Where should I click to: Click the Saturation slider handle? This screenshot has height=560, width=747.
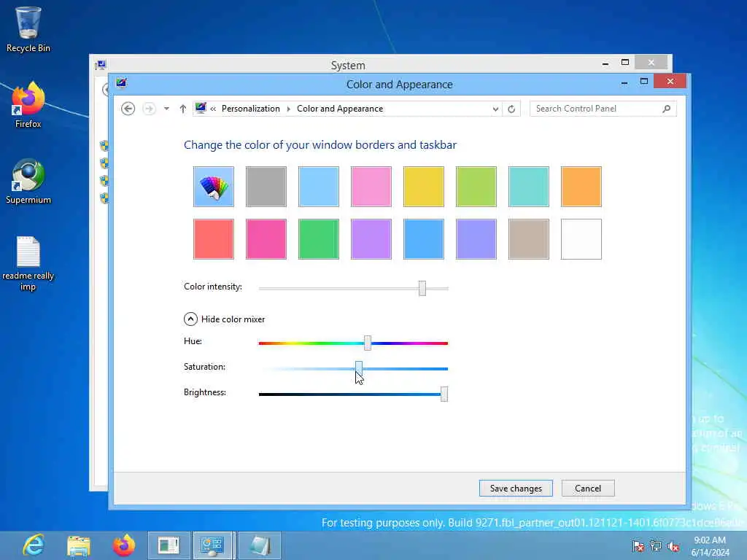(359, 368)
